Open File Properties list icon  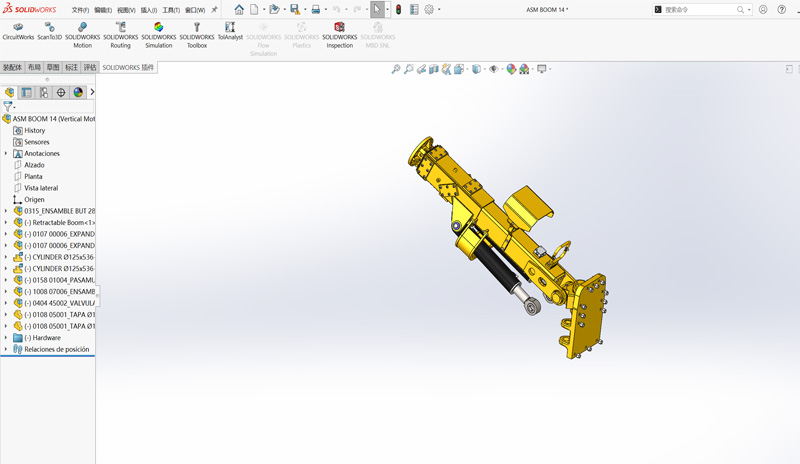click(414, 10)
